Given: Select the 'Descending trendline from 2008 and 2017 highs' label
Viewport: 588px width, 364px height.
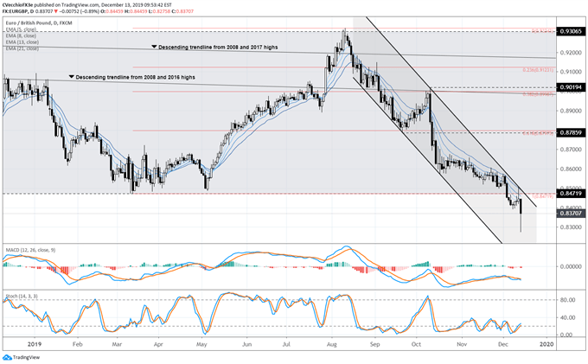Looking at the screenshot, I should pyautogui.click(x=218, y=48).
